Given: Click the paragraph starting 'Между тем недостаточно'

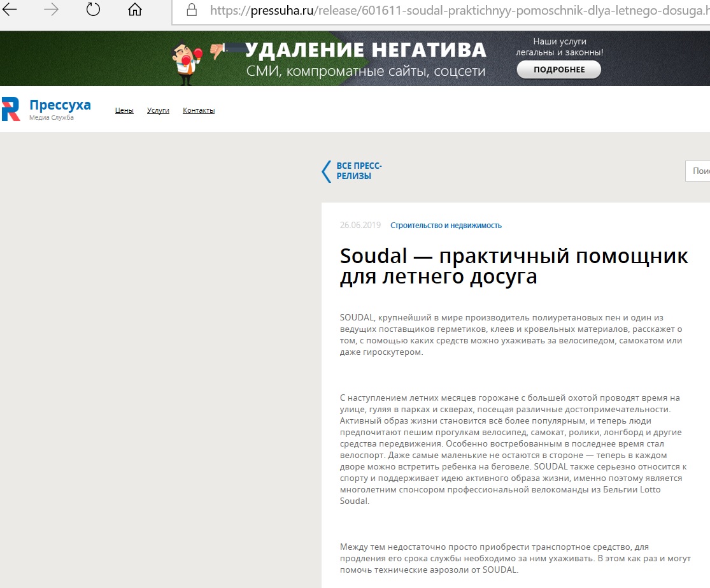Looking at the screenshot, I should pos(515,558).
